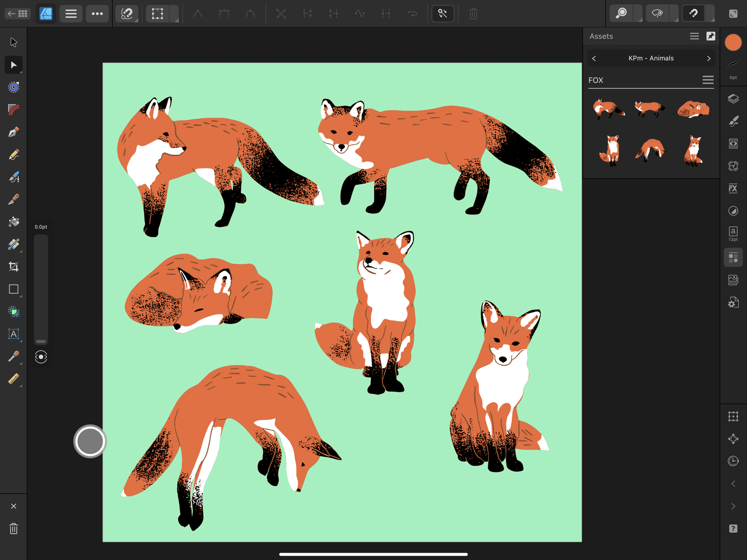The width and height of the screenshot is (747, 560).
Task: Select the pouncing fox asset thumbnail
Action: tap(650, 149)
